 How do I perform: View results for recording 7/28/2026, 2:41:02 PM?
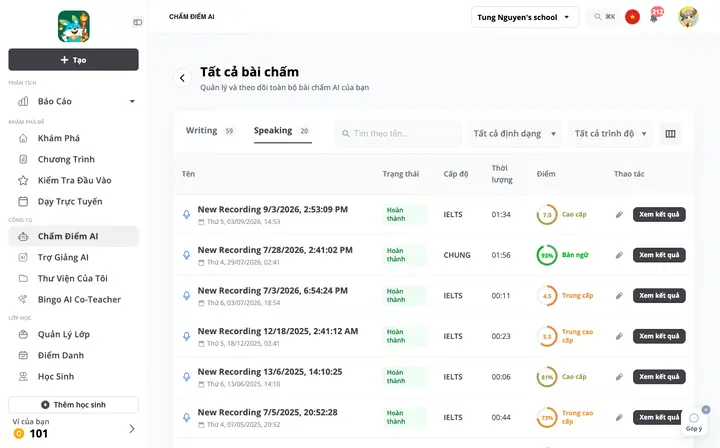point(659,255)
